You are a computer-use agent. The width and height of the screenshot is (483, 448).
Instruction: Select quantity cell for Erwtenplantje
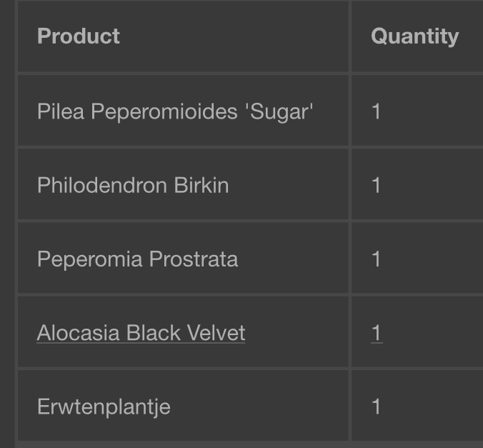click(417, 405)
